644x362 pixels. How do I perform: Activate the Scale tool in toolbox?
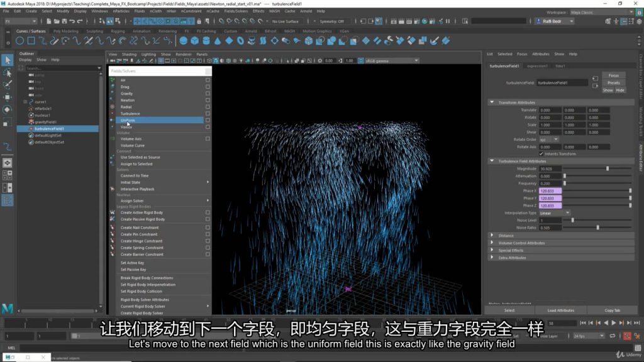[8, 123]
